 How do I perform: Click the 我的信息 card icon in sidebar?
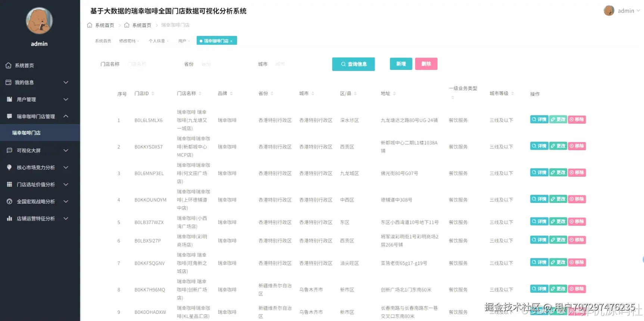8,82
